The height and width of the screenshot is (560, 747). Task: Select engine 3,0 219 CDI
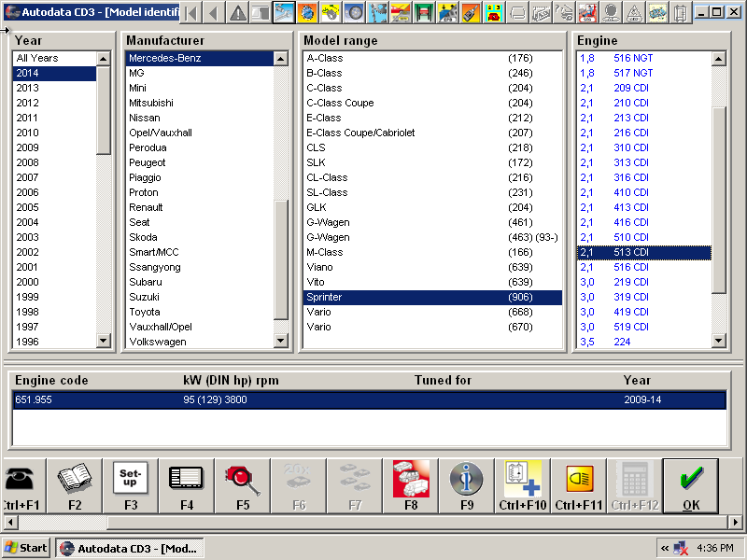(x=644, y=283)
